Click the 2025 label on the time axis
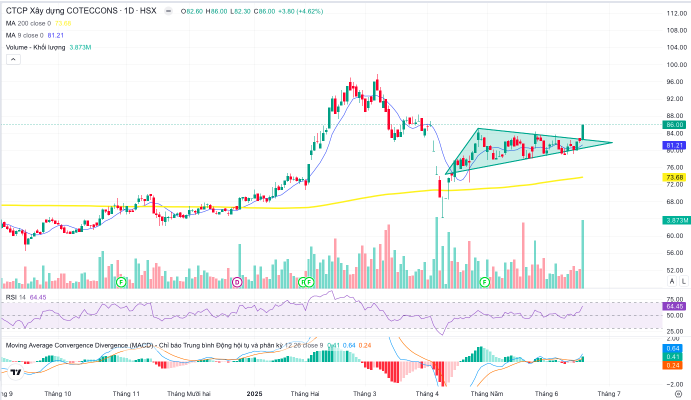 (254, 393)
